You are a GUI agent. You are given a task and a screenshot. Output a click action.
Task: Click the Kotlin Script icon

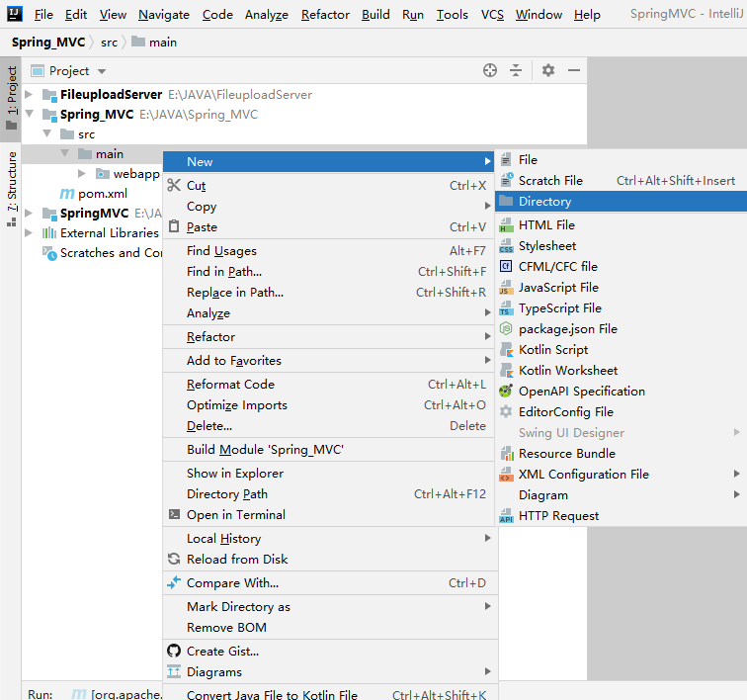(x=506, y=350)
